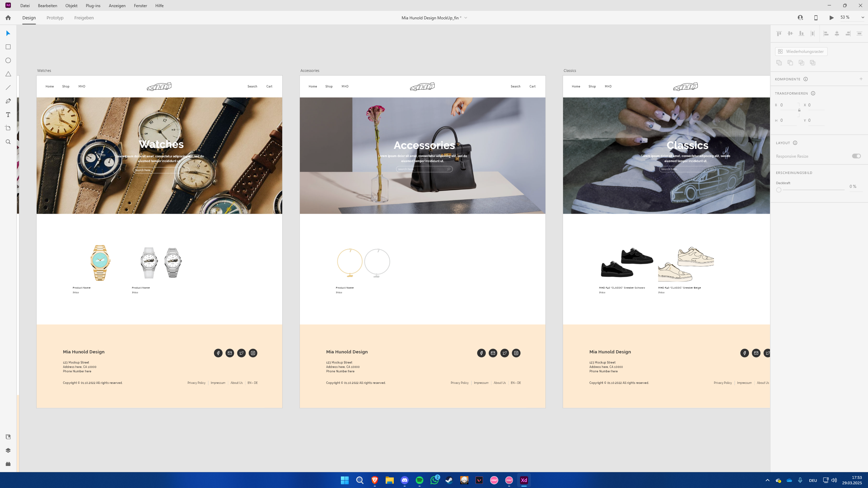Image resolution: width=868 pixels, height=488 pixels.
Task: Open the zoom level dropdown
Action: pyautogui.click(x=863, y=18)
